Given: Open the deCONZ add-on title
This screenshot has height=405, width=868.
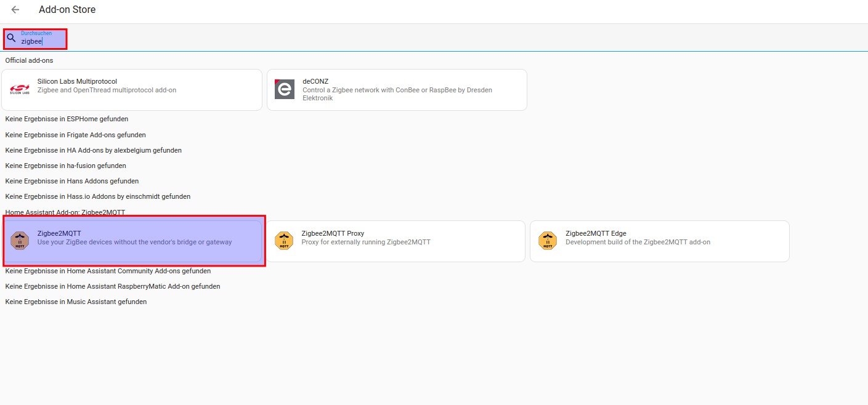Looking at the screenshot, I should (315, 81).
